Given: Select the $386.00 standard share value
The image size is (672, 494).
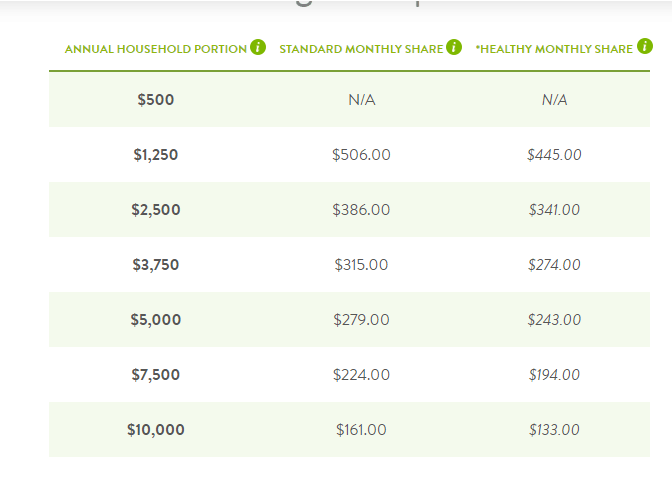Looking at the screenshot, I should 361,210.
